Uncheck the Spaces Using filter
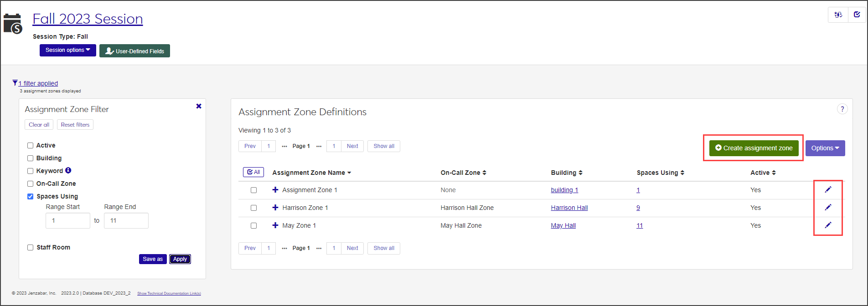Viewport: 868px width, 306px height. (x=31, y=196)
